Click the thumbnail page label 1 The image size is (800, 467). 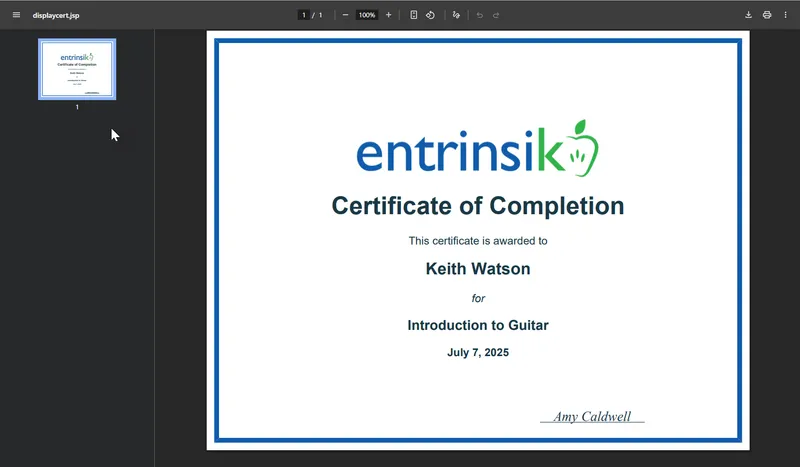77,107
